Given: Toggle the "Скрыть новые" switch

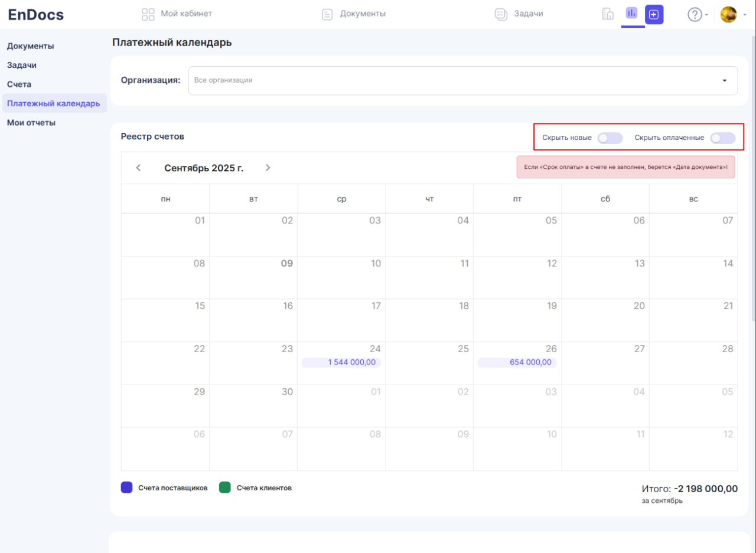Looking at the screenshot, I should click(x=610, y=138).
